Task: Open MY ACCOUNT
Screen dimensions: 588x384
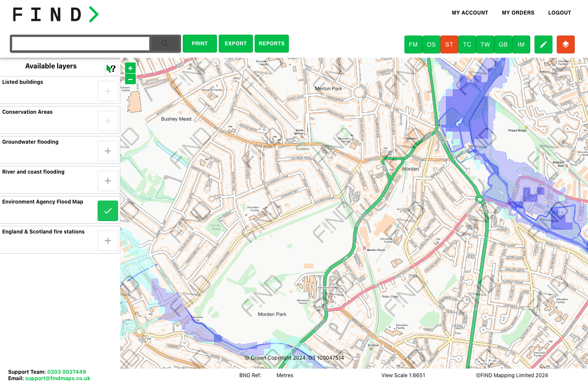Action: (469, 13)
